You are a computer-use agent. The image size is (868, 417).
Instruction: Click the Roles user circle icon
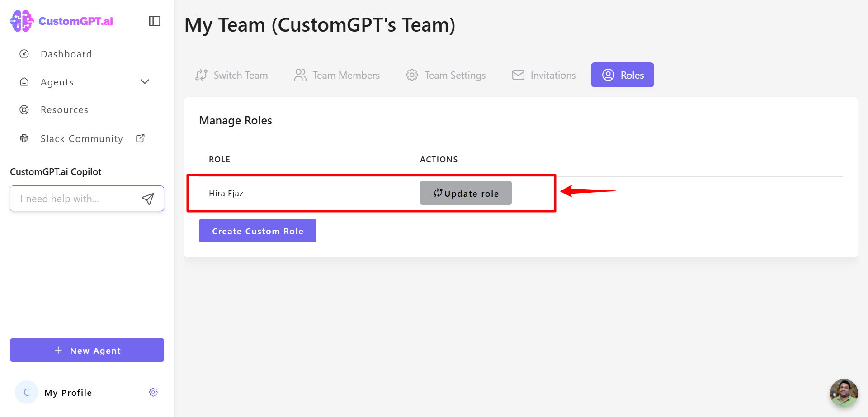pos(609,75)
